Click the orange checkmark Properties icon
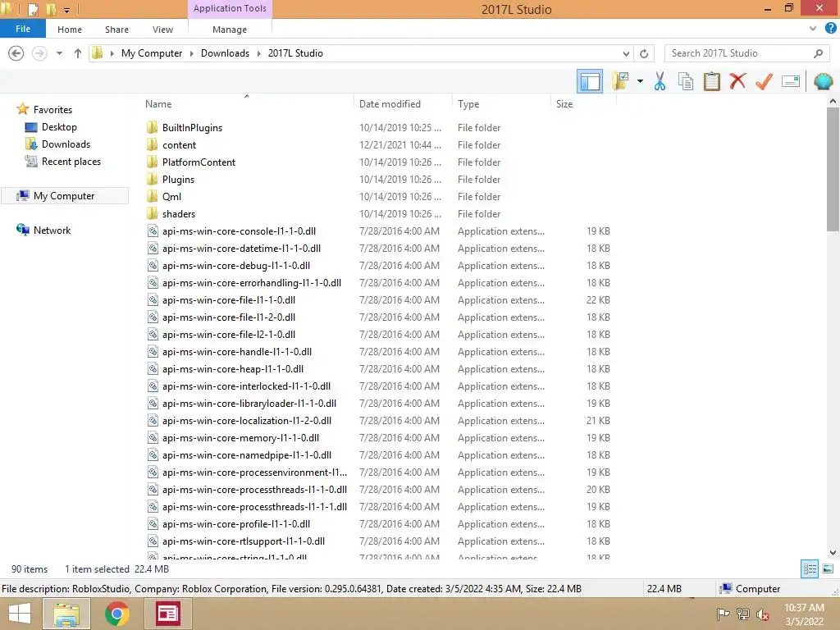The height and width of the screenshot is (630, 840). click(x=764, y=81)
